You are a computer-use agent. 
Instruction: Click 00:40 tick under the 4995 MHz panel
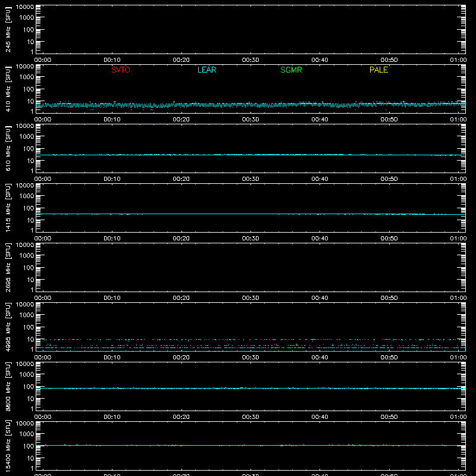(320, 358)
